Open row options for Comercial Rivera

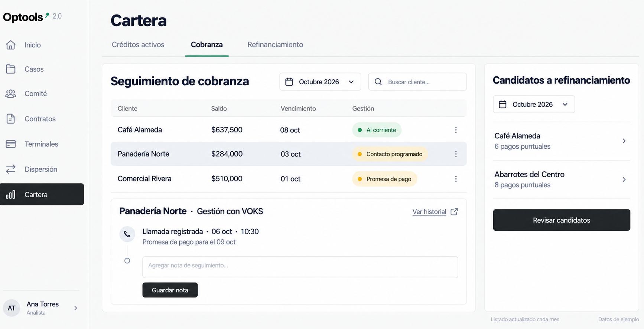[456, 179]
